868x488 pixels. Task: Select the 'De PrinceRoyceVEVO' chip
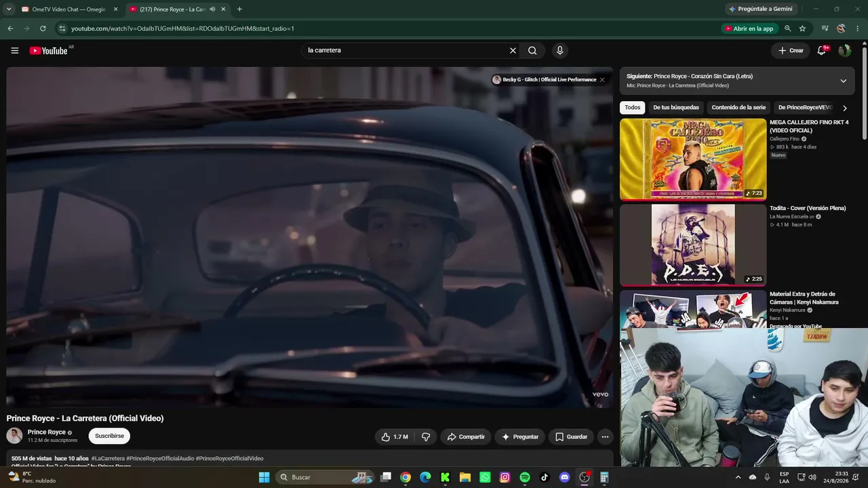[805, 108]
